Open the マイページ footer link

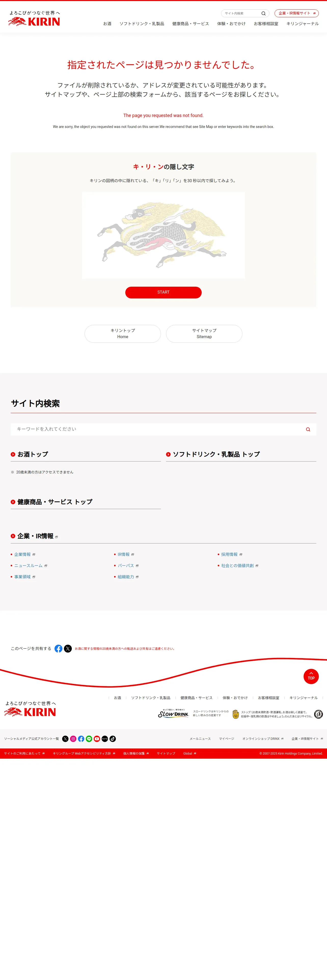pyautogui.click(x=226, y=739)
